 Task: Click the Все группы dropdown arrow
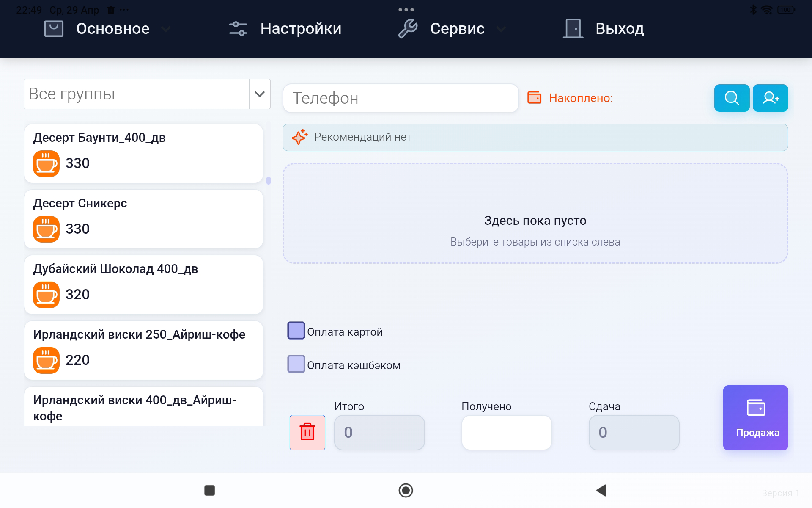click(260, 94)
